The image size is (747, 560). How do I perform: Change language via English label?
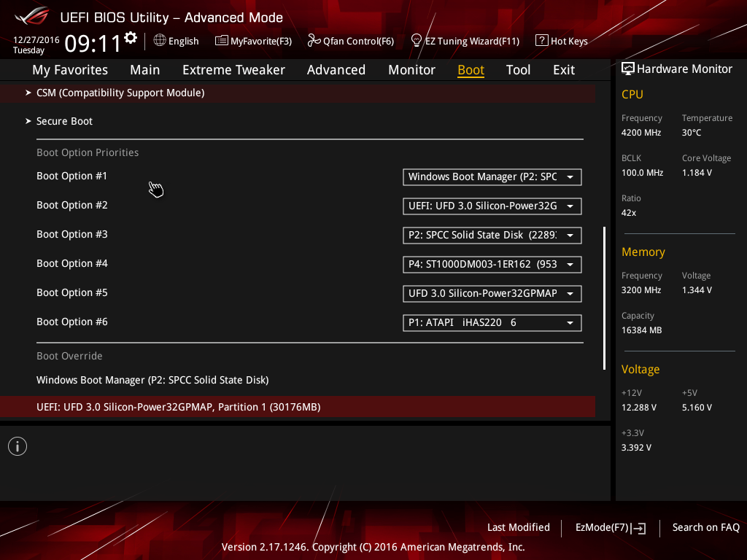[183, 42]
